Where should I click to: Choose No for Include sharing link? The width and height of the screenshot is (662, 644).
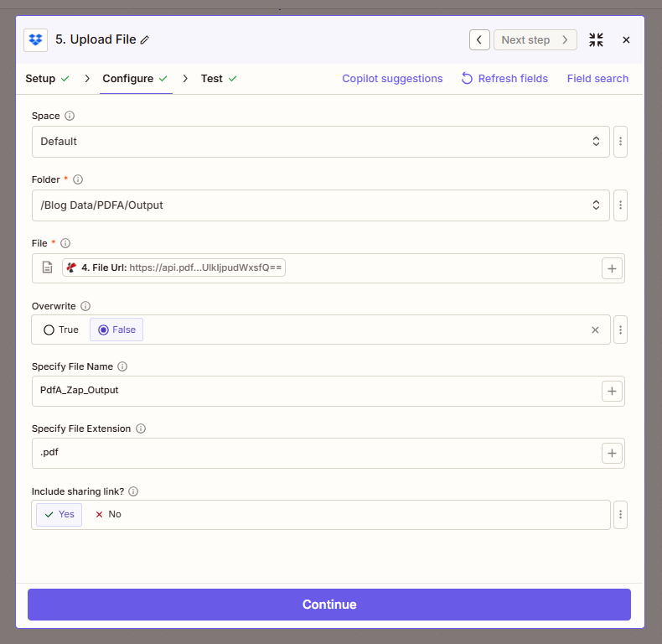pos(108,514)
